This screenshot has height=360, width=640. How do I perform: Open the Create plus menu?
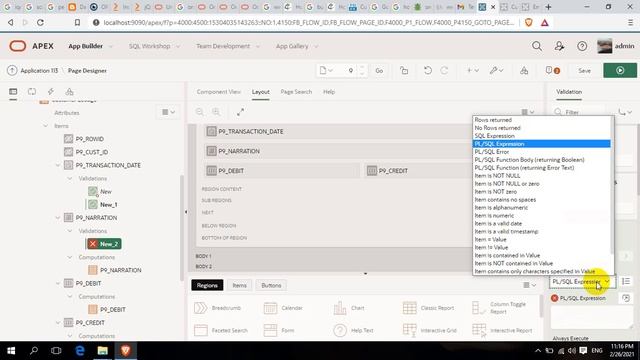472,71
